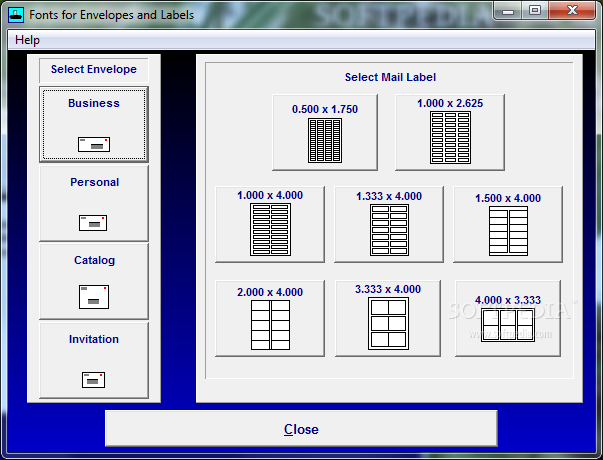Choose the 1.333 x 4.000 label sheet icon
Screen dimensions: 603x460
point(389,230)
